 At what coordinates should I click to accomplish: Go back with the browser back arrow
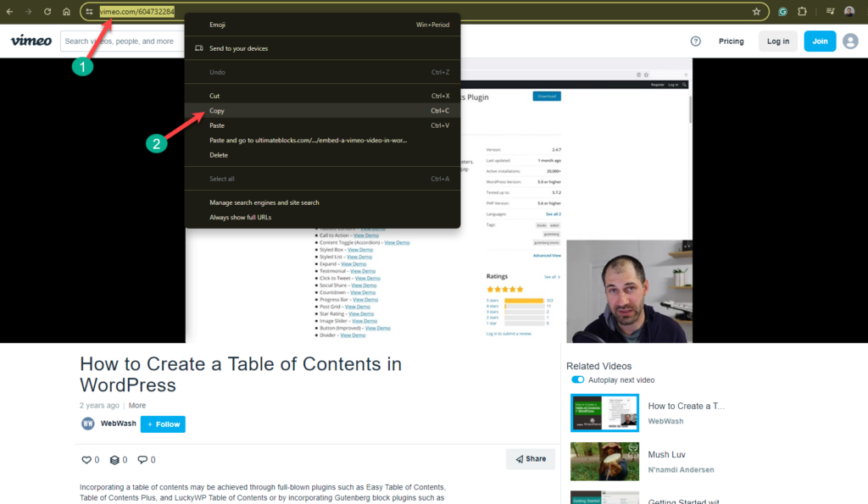coord(9,11)
